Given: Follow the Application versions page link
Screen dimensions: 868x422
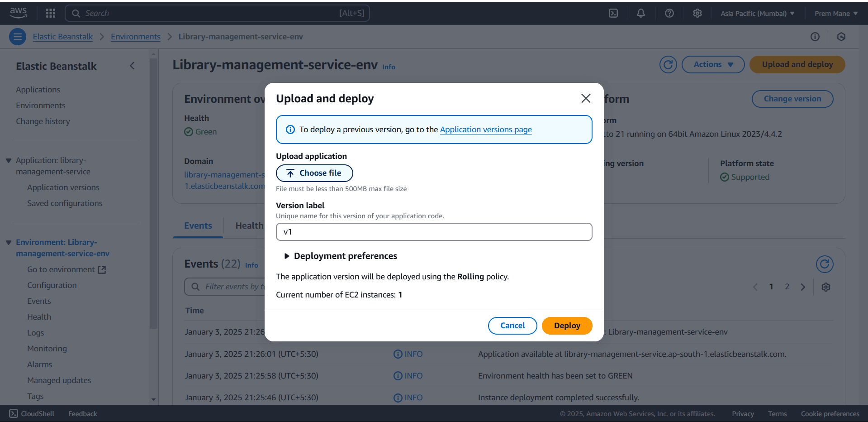Looking at the screenshot, I should 486,129.
